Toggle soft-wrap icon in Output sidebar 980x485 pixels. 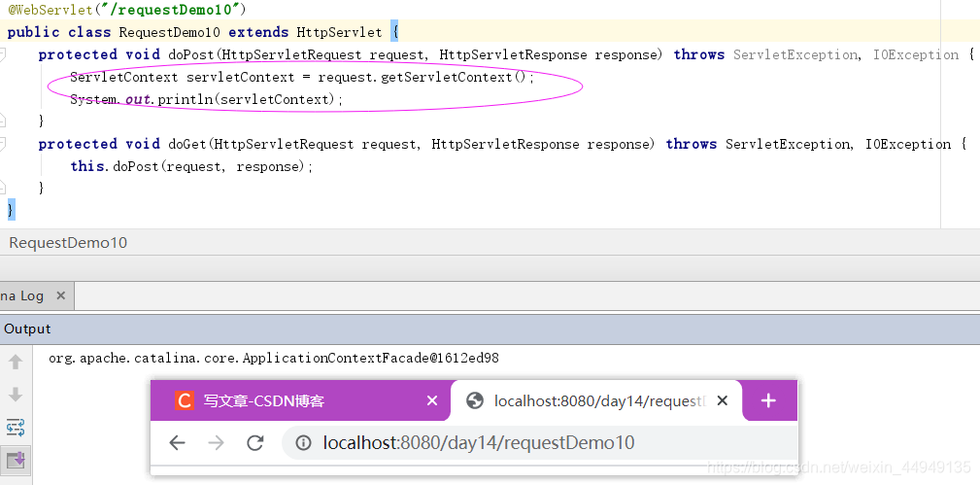(x=16, y=428)
